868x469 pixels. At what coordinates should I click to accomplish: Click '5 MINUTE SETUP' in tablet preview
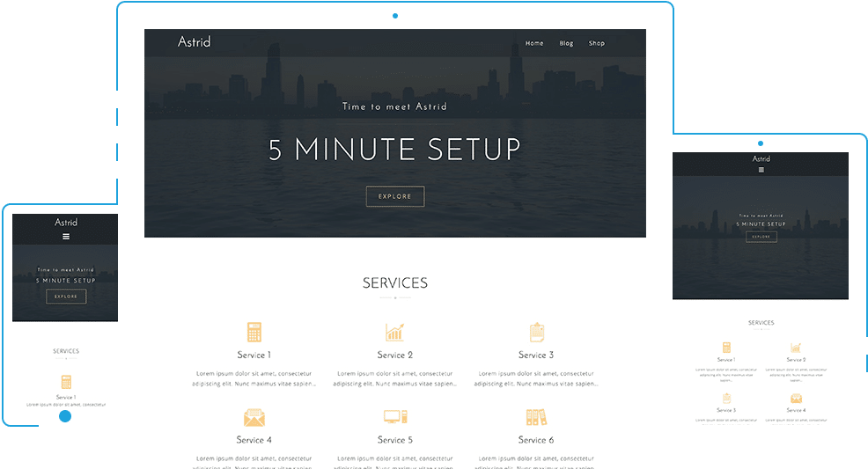click(x=761, y=224)
